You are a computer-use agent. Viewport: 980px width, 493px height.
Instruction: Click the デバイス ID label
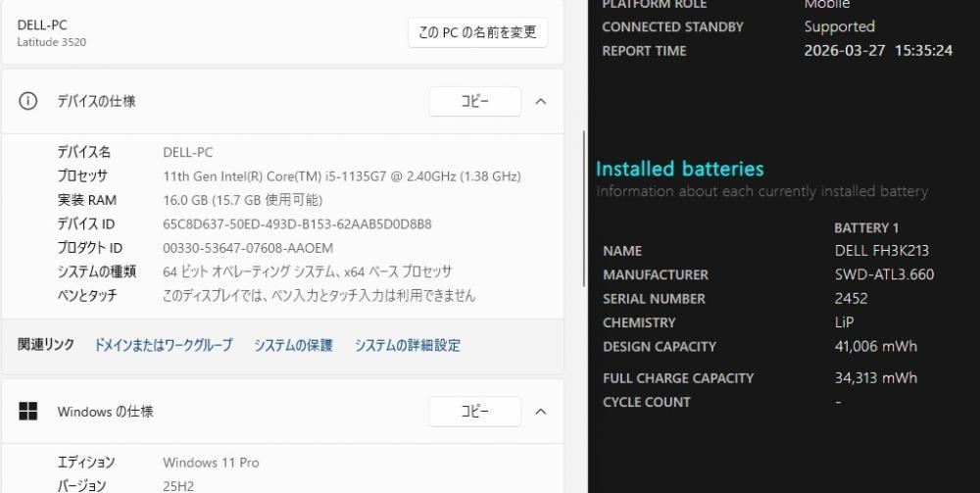pyautogui.click(x=86, y=223)
